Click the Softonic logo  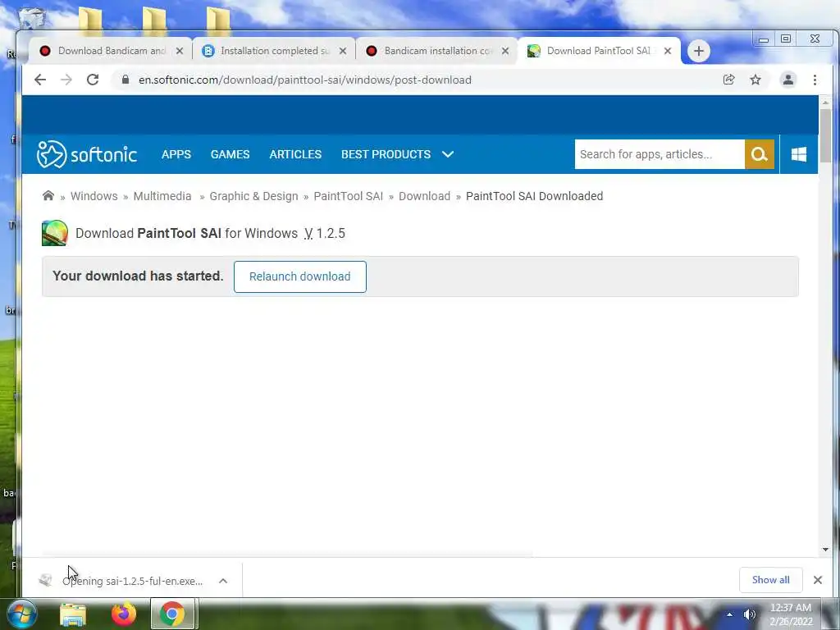pos(87,154)
